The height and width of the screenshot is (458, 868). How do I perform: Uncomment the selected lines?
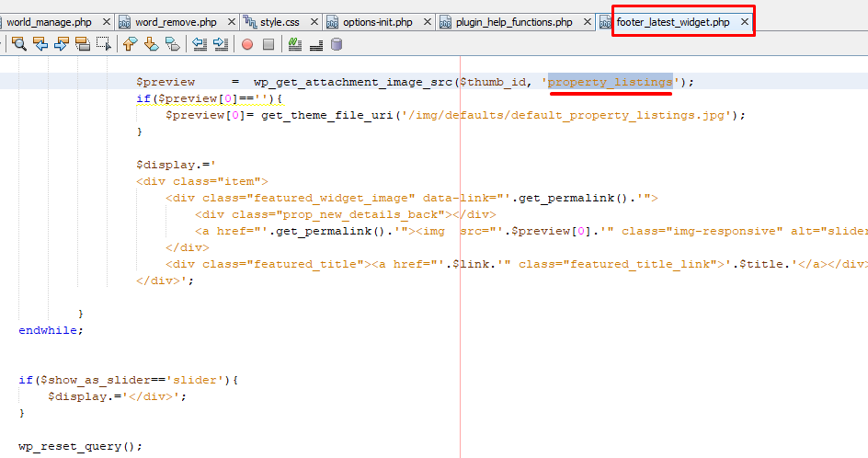316,44
